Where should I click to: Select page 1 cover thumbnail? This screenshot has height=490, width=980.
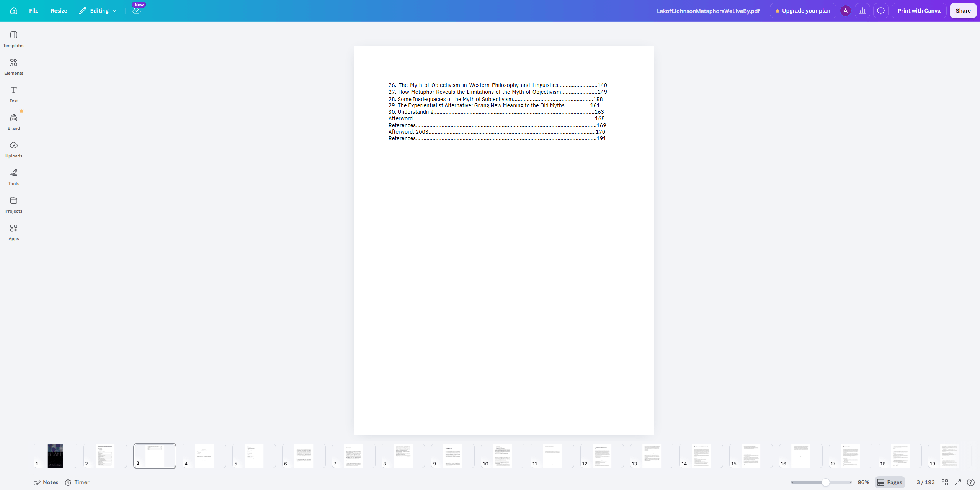coord(56,456)
